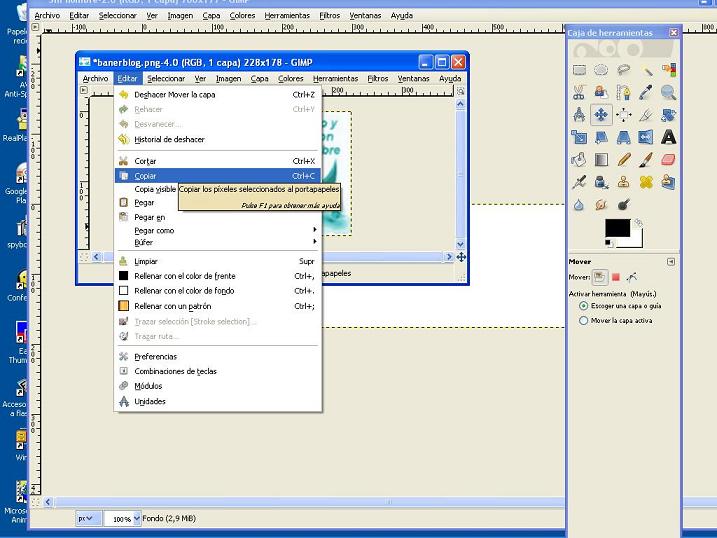Select the Move tool in toolbox
Screen dimensions: 717x538
pyautogui.click(x=601, y=115)
